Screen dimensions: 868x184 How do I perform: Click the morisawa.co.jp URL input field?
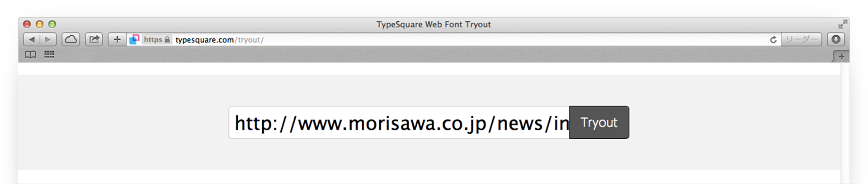399,123
